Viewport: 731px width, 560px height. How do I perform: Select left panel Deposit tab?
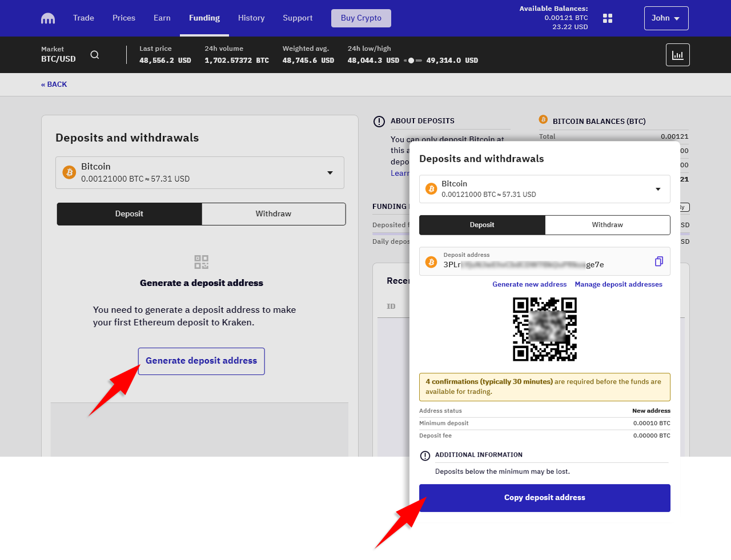point(129,214)
